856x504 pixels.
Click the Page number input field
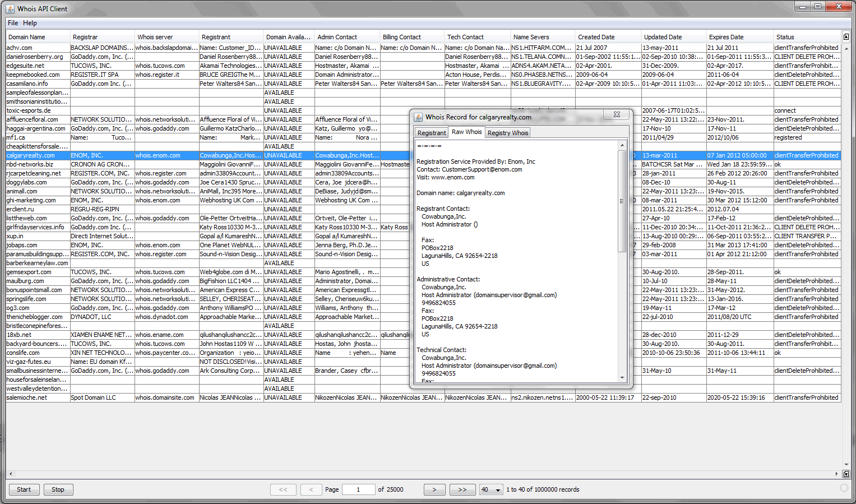359,489
